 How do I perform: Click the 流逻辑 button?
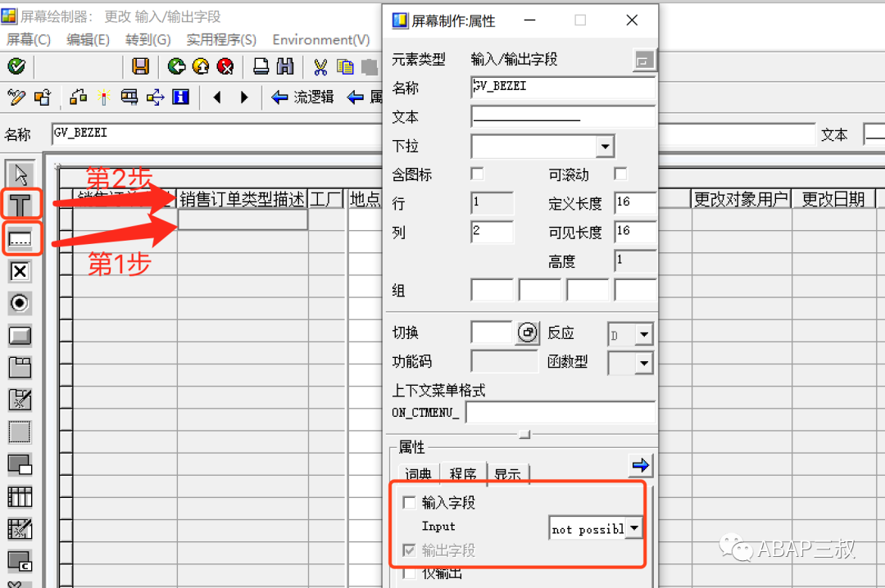(x=302, y=97)
